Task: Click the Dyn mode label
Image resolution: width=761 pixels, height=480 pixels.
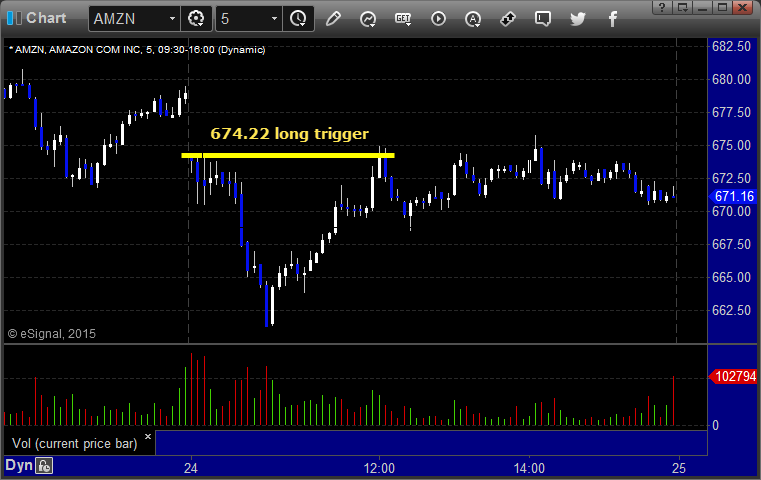Action: (x=19, y=465)
